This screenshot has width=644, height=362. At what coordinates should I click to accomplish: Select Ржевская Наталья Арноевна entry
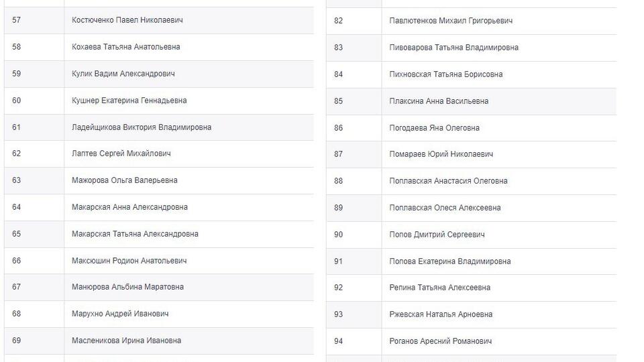point(441,314)
